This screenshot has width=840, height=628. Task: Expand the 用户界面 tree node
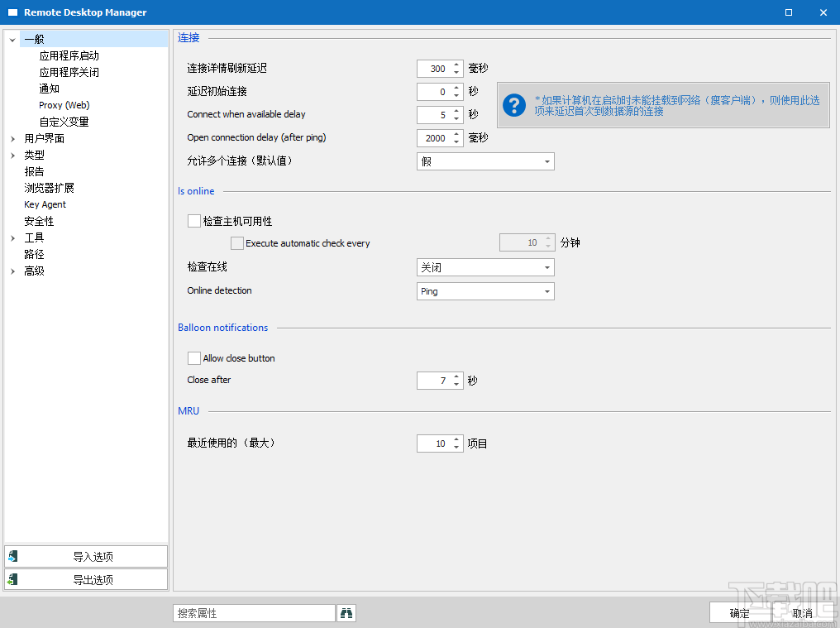[14, 137]
